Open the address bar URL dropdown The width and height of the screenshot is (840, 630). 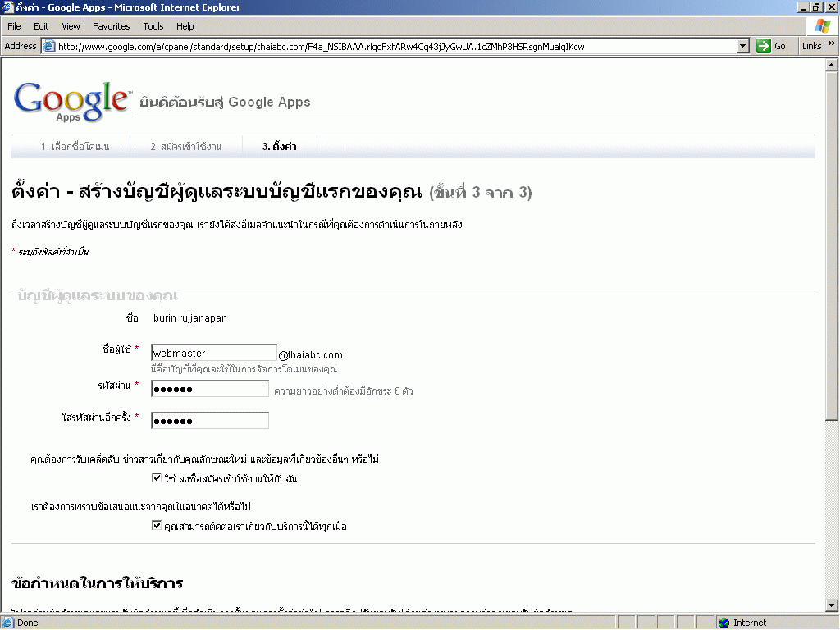pos(743,46)
